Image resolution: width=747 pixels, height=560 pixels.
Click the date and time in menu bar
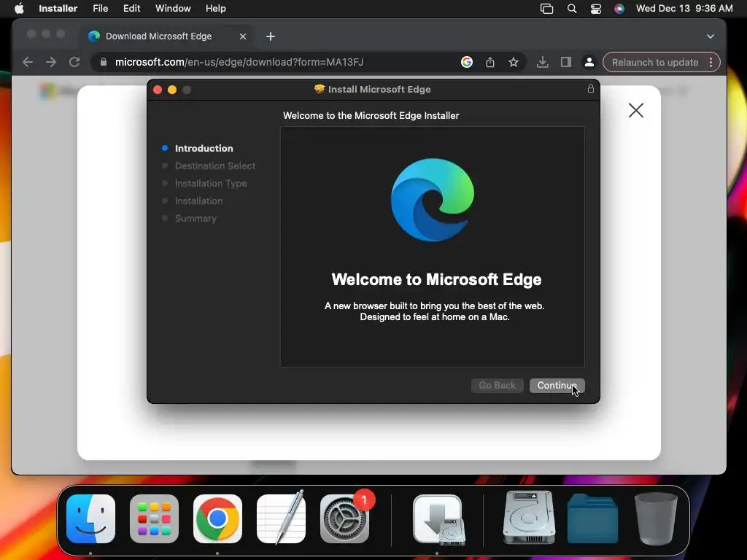click(x=684, y=9)
